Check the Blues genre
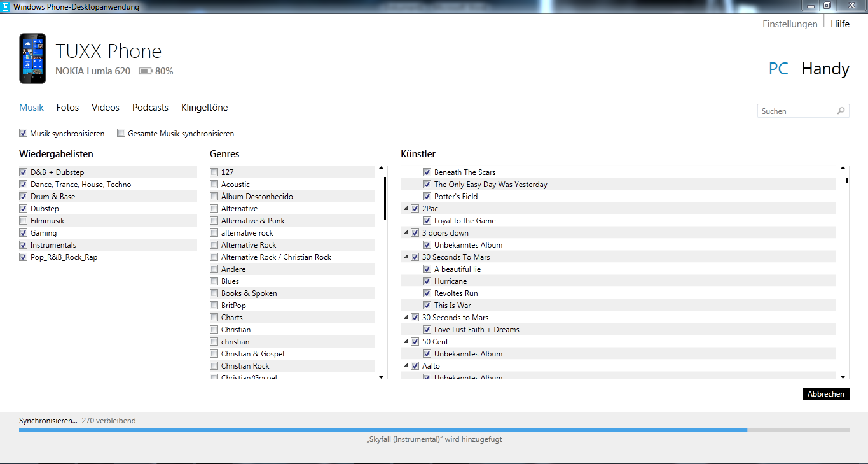Viewport: 868px width, 464px height. (x=214, y=281)
